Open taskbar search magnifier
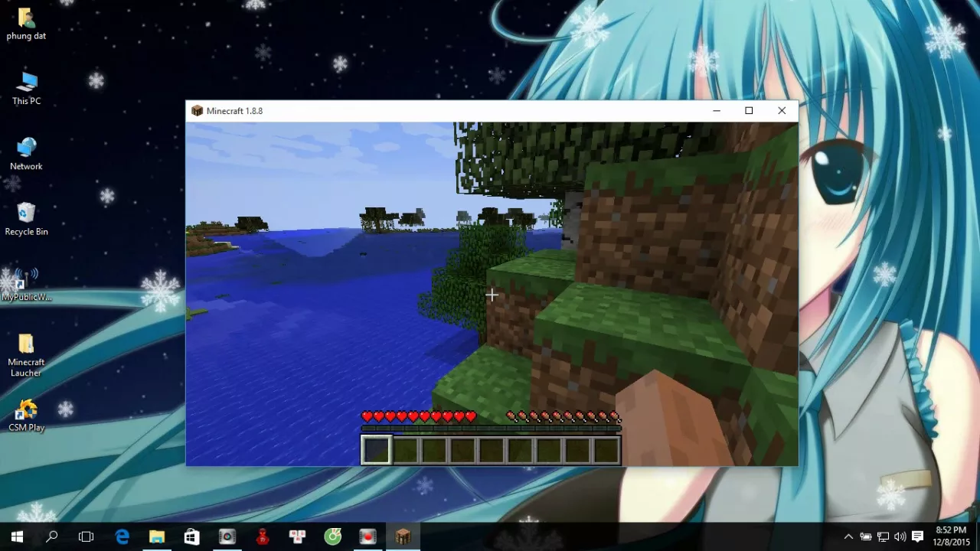Image resolution: width=980 pixels, height=551 pixels. [51, 537]
